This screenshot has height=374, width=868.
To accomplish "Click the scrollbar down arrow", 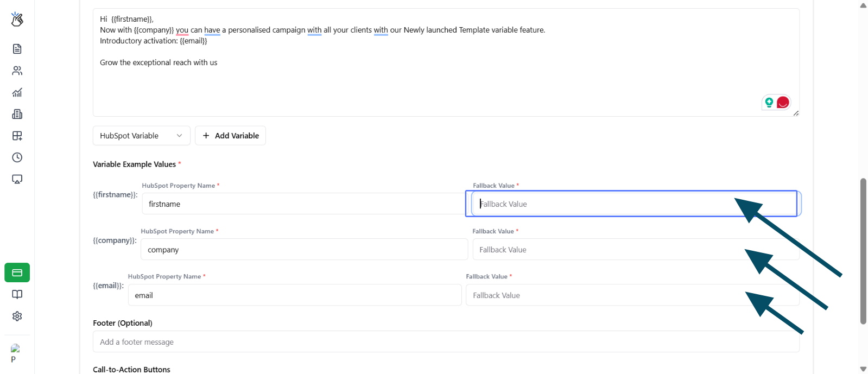I will 863,369.
